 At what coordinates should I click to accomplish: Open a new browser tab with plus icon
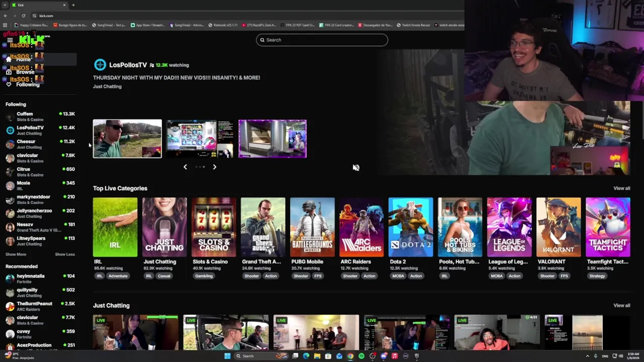pos(73,5)
